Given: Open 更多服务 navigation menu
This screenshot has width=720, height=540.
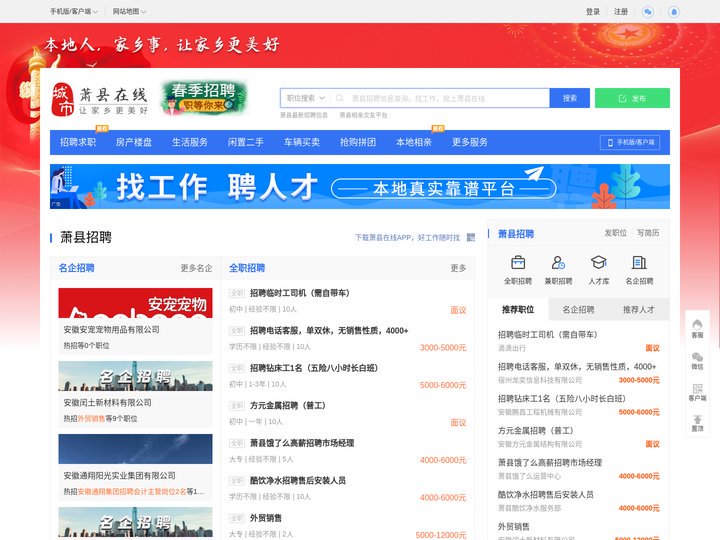Looking at the screenshot, I should click(x=470, y=142).
